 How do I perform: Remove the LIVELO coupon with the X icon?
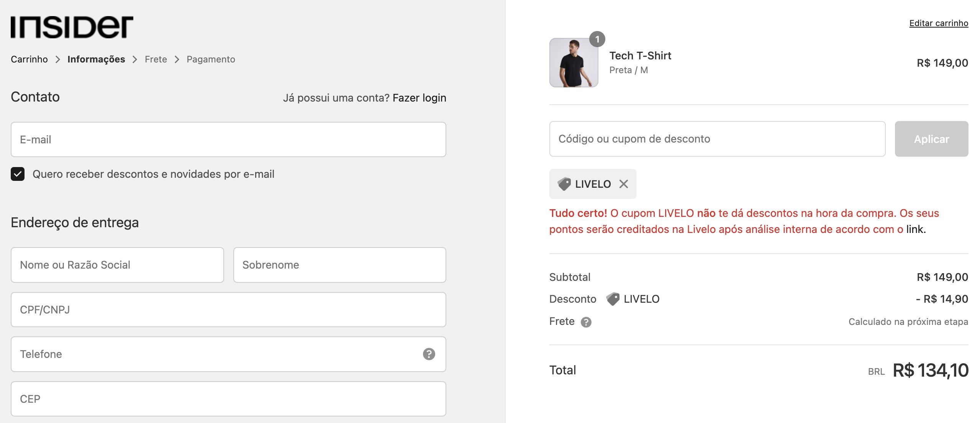[623, 184]
